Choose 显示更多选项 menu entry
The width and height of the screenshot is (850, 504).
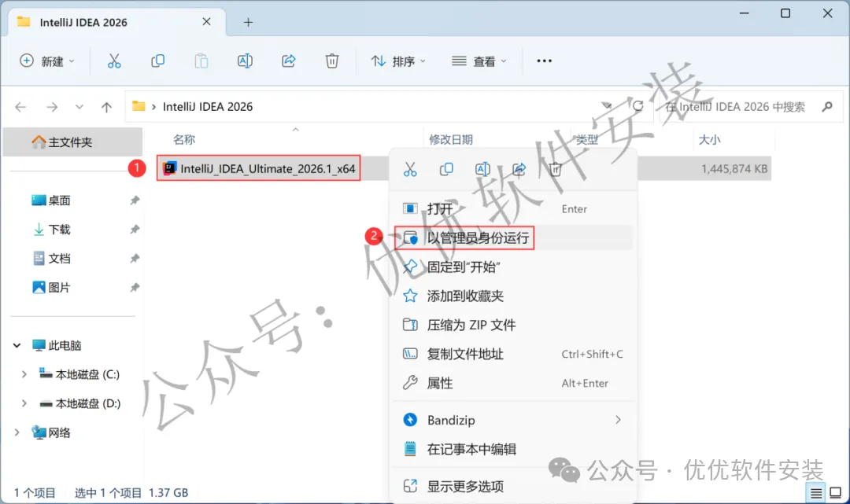coord(513,486)
